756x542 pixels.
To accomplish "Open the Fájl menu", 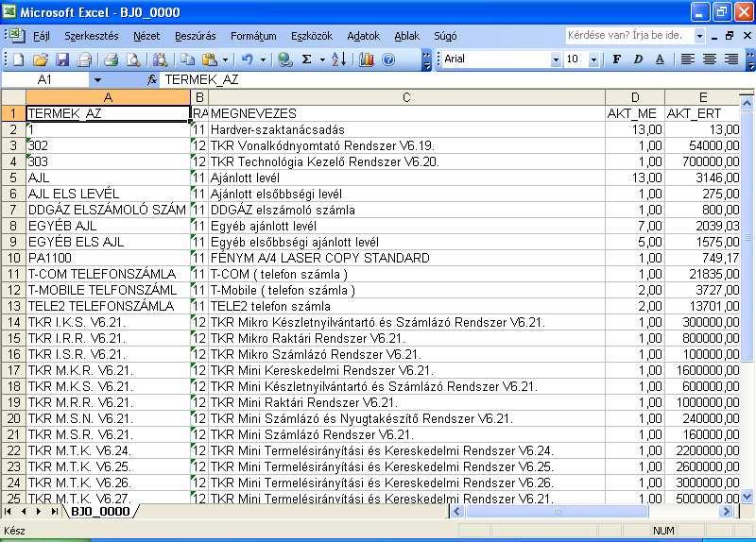I will 41,36.
